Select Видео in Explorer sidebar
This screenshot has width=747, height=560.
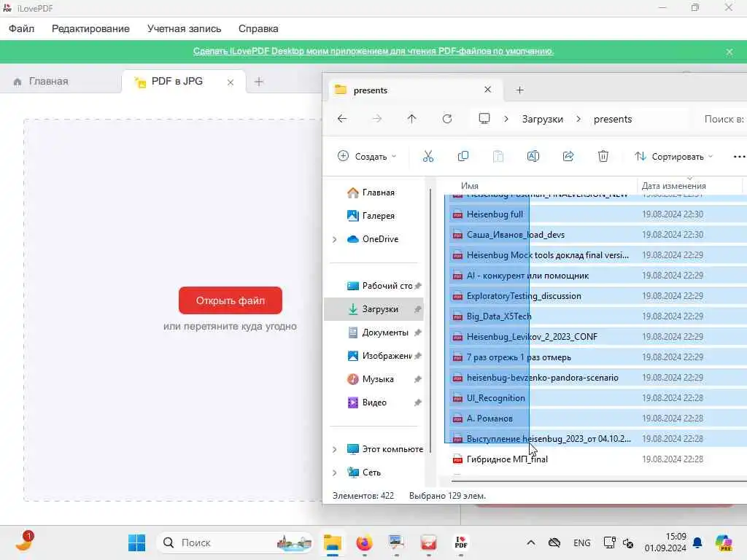(373, 402)
